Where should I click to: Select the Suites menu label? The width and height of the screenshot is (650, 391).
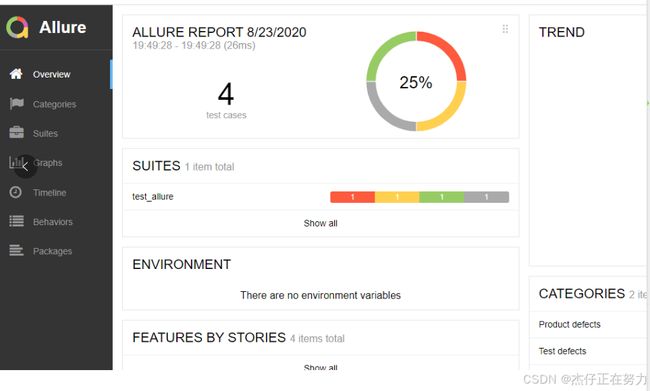point(45,134)
